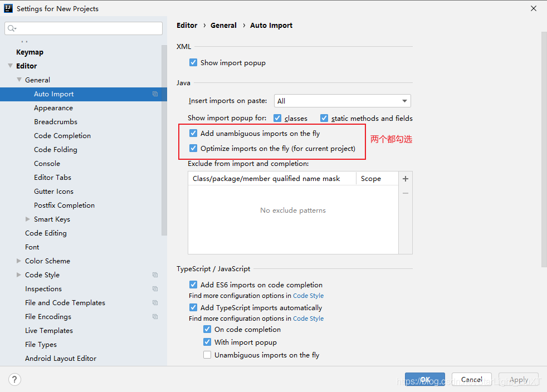Open the Insert imports on paste dropdown
This screenshot has width=547, height=392.
tap(342, 101)
